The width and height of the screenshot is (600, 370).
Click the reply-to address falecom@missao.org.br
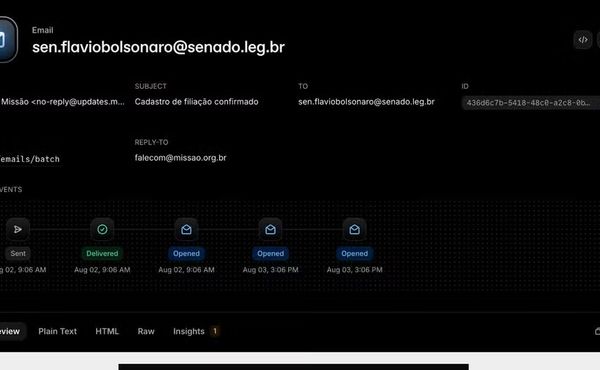pyautogui.click(x=180, y=158)
